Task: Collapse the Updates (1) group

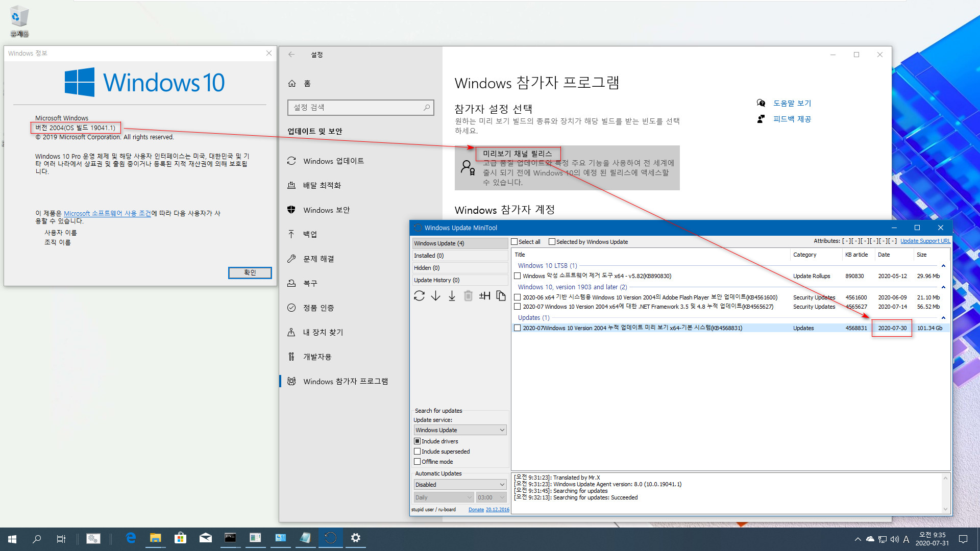Action: [x=943, y=318]
